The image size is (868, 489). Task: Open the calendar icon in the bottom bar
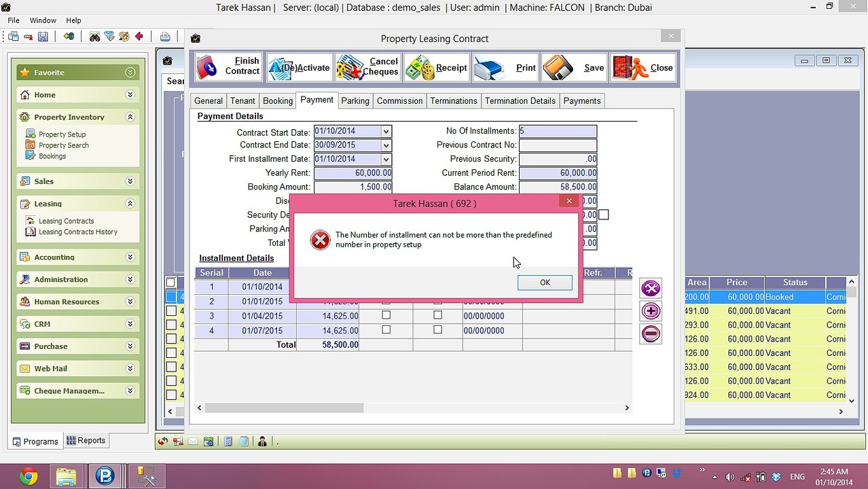click(x=208, y=441)
